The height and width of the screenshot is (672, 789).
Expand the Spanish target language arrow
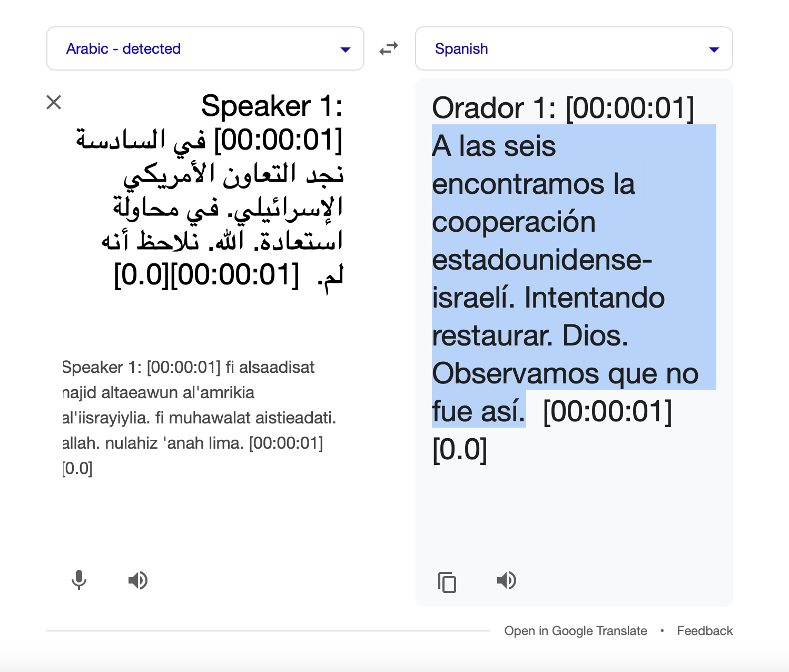click(714, 50)
